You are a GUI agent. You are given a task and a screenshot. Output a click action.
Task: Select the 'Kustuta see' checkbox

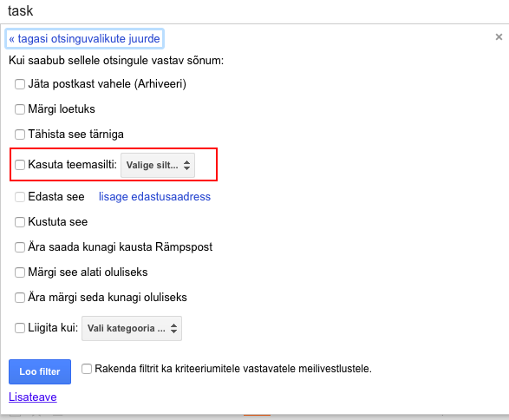[20, 222]
